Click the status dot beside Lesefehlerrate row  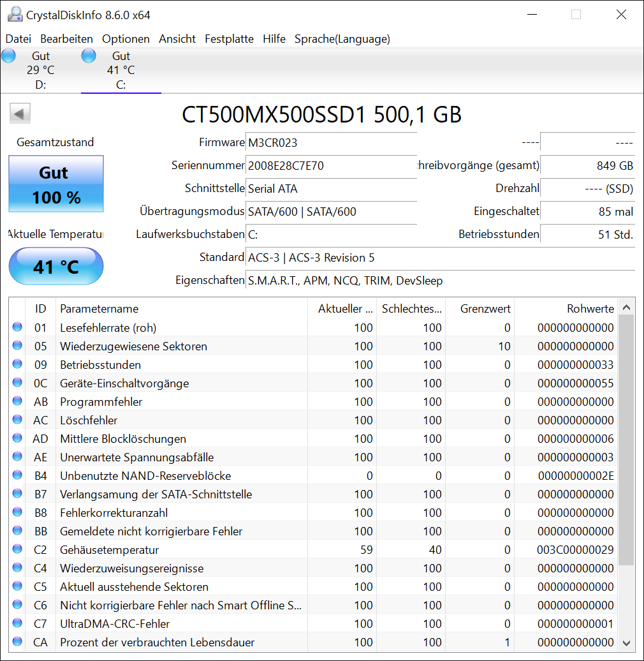[x=17, y=327]
